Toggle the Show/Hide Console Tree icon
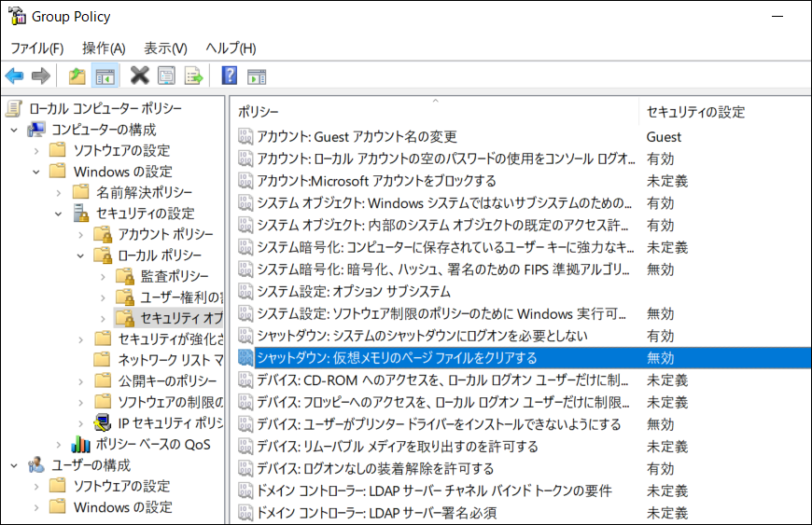This screenshot has height=525, width=812. (105, 76)
